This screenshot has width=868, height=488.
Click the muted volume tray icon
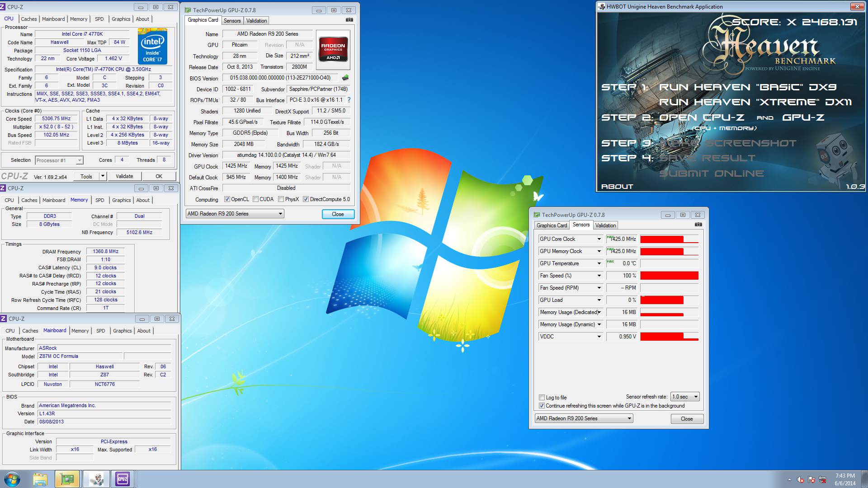[x=801, y=479]
